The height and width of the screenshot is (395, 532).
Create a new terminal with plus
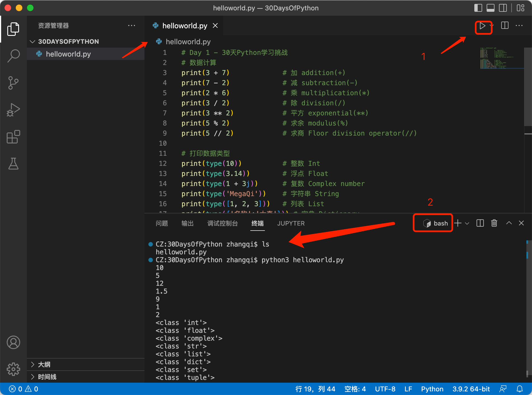click(458, 223)
